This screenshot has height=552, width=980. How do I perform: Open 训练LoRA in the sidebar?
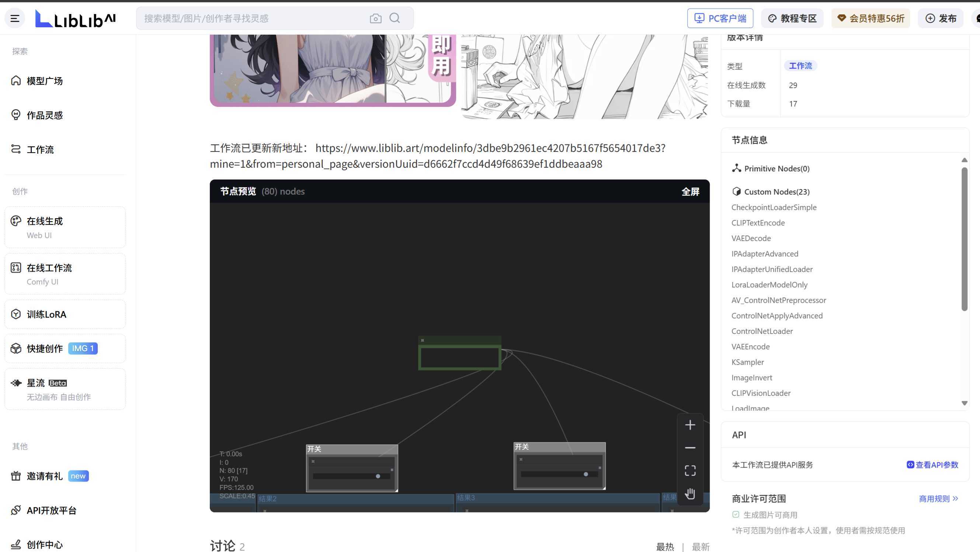[65, 314]
